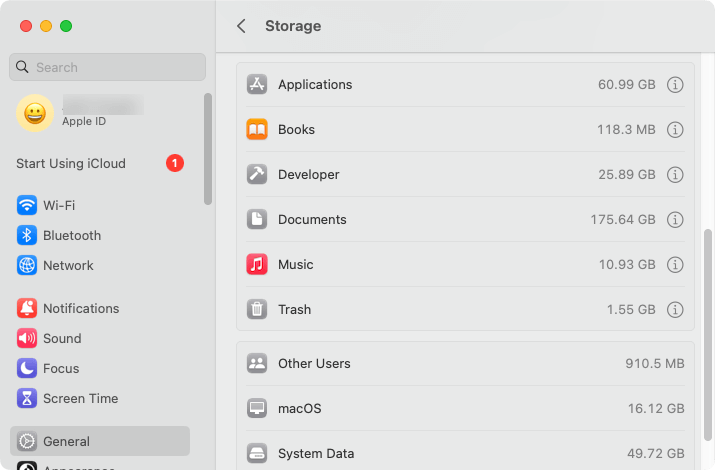Open the Notifications settings pane

[100, 308]
